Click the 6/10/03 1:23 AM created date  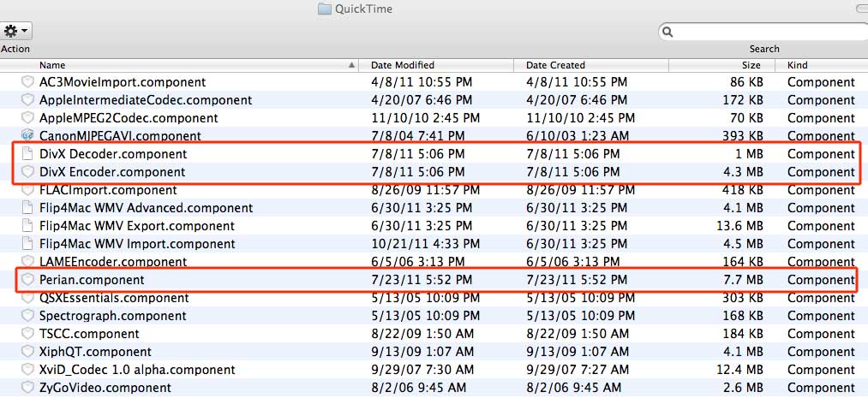tap(578, 135)
